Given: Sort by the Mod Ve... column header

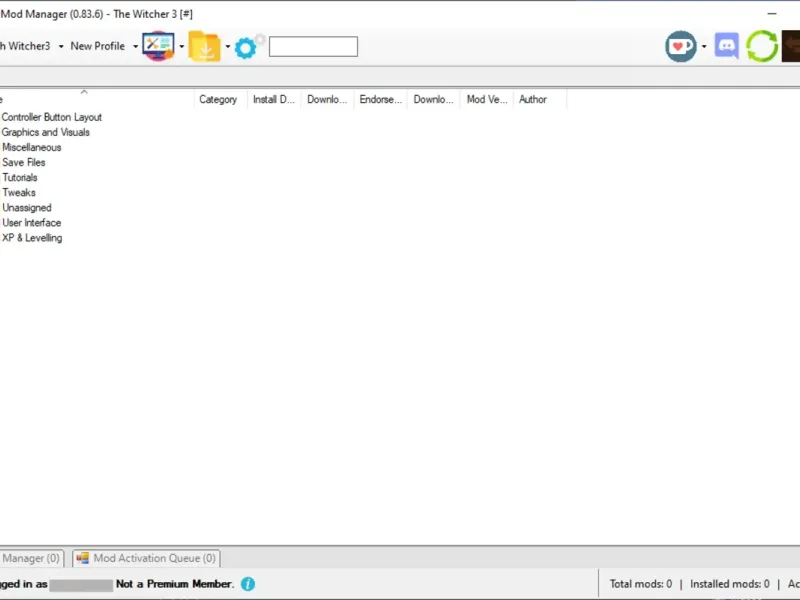Looking at the screenshot, I should (x=487, y=99).
